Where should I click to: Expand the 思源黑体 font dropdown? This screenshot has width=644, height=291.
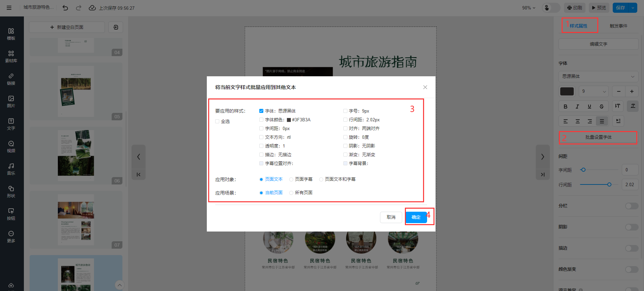click(x=598, y=77)
